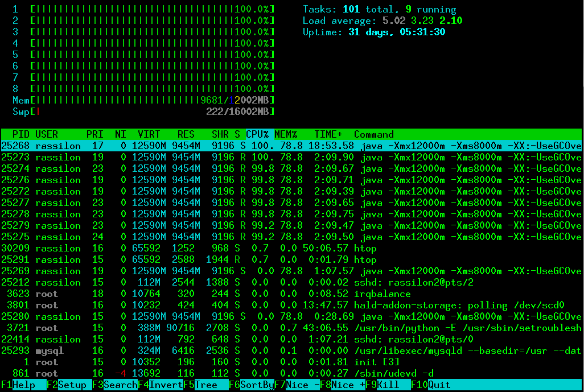
Task: Select the /sbin/udevd -d process row
Action: click(291, 373)
